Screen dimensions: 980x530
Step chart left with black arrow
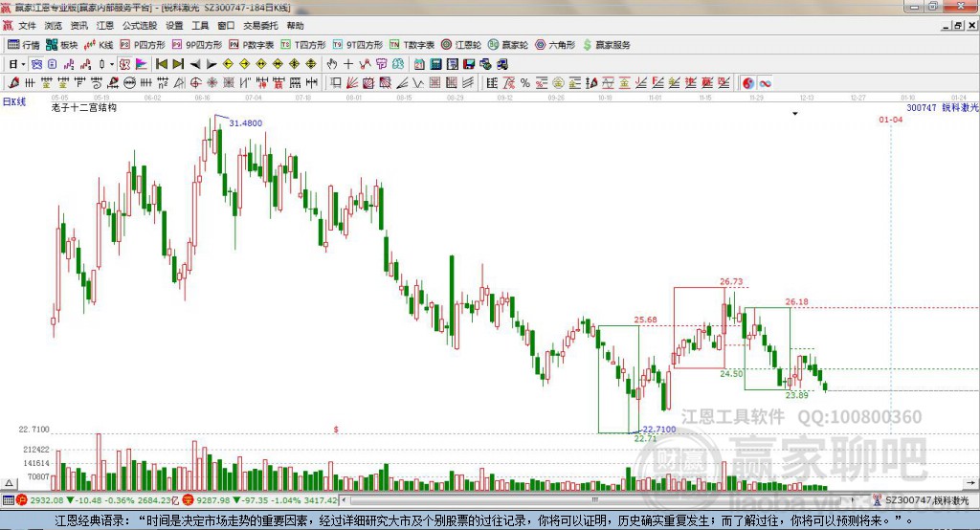point(195,64)
